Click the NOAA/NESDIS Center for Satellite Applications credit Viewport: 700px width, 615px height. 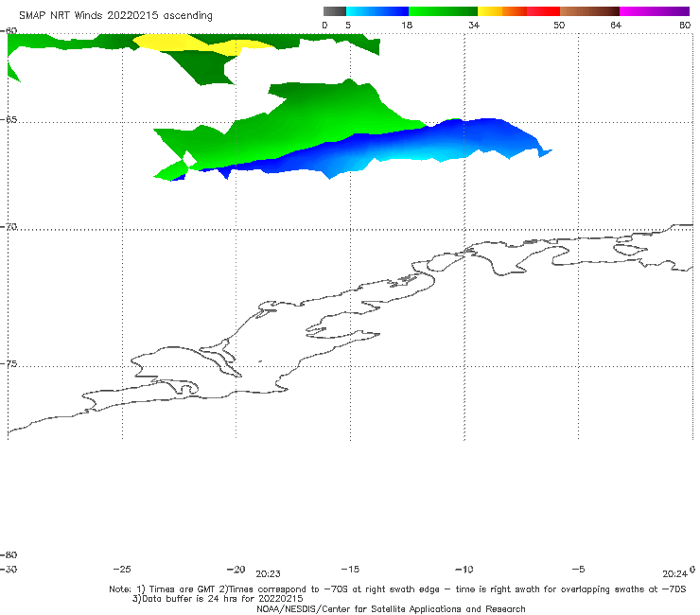coord(391,609)
